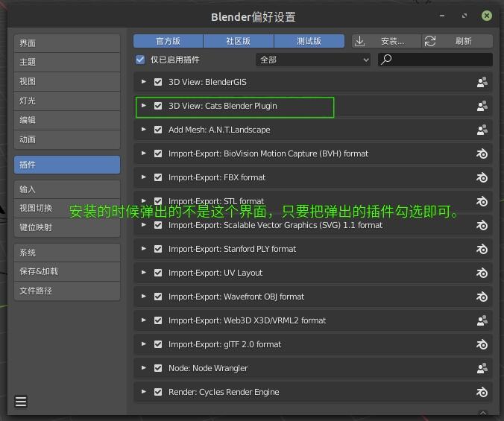
Task: Click the 刷新 refresh button
Action: coord(457,41)
